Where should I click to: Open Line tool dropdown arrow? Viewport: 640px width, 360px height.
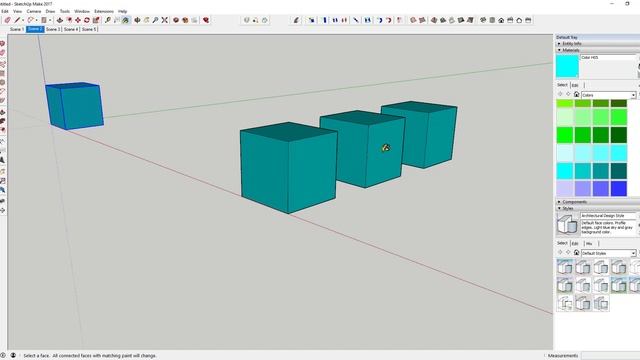[x=22, y=20]
